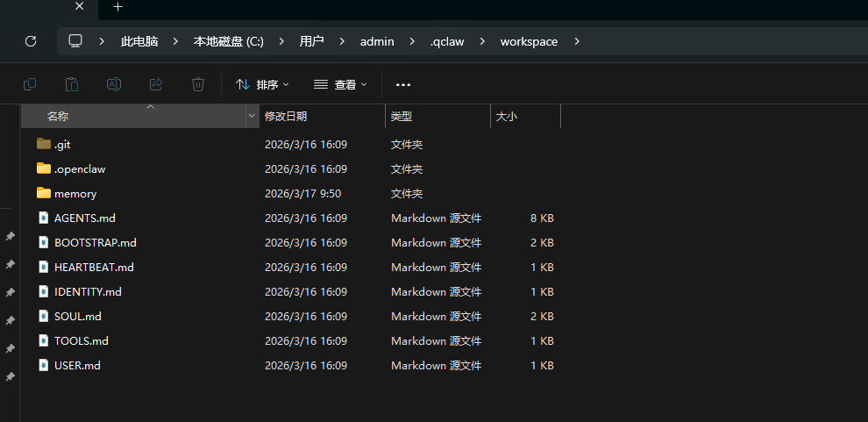The width and height of the screenshot is (868, 422).
Task: Open the 排序 sort dropdown
Action: point(262,85)
